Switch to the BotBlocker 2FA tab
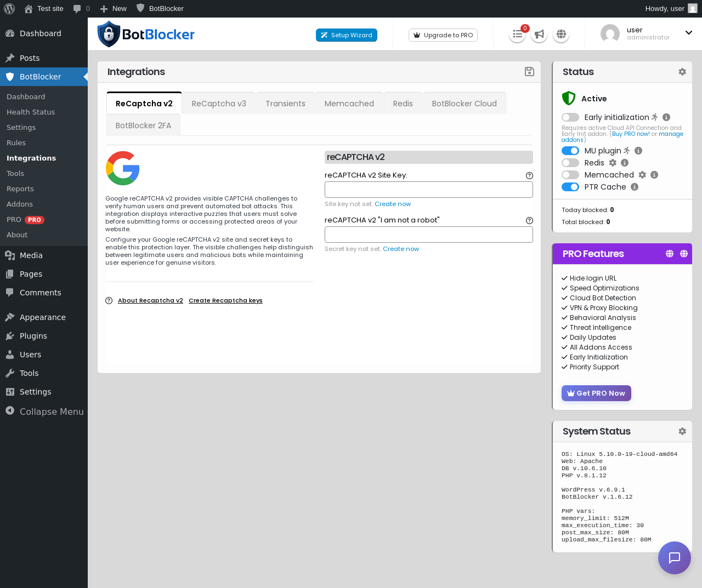This screenshot has width=702, height=588. coord(143,125)
